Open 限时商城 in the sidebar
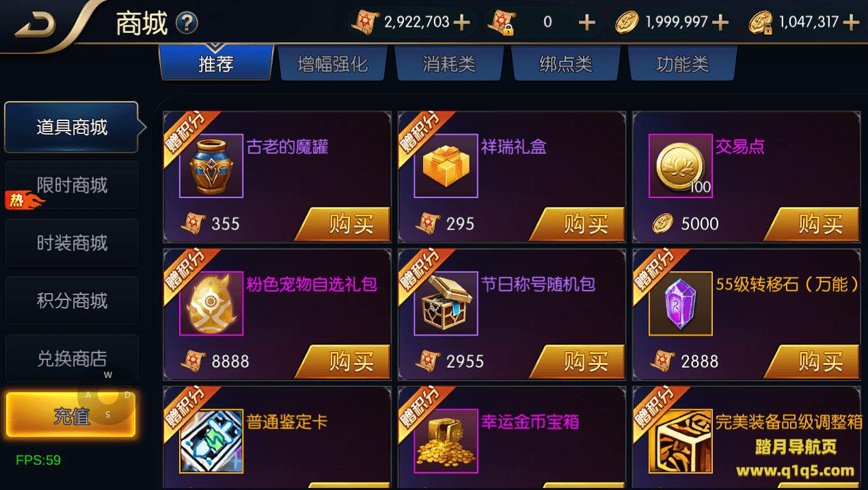The width and height of the screenshot is (868, 490). pos(72,185)
